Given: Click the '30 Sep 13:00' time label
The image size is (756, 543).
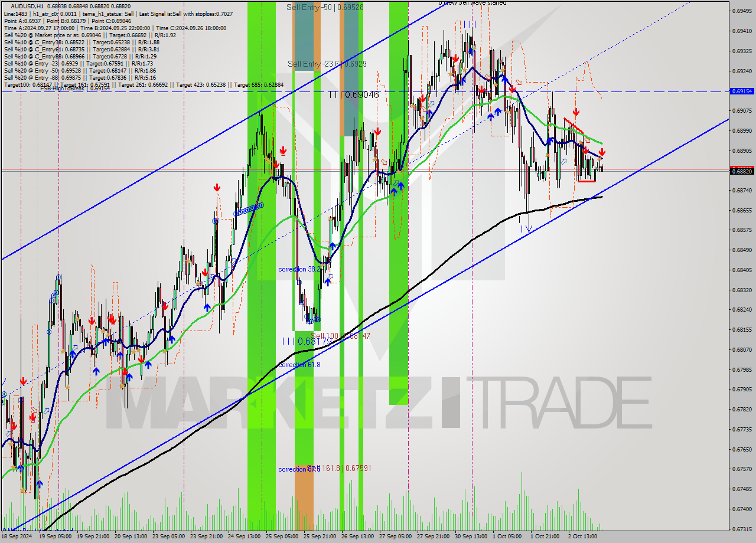Looking at the screenshot, I should (471, 537).
